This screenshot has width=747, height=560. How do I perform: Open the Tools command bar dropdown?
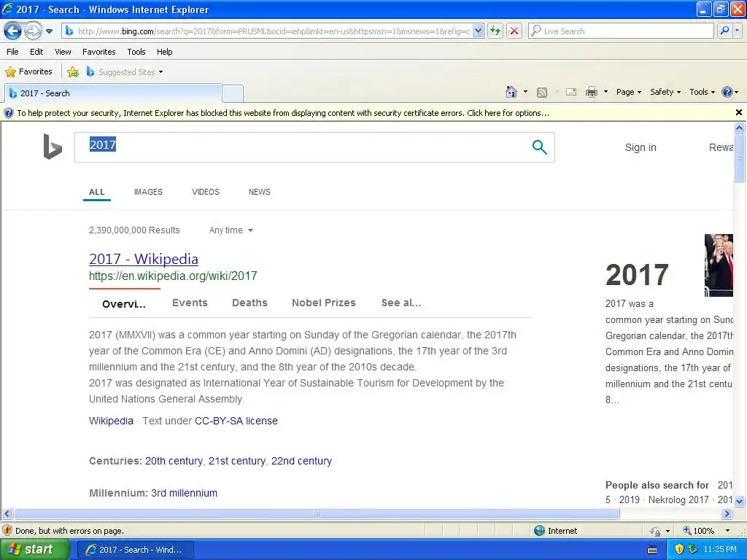point(703,92)
